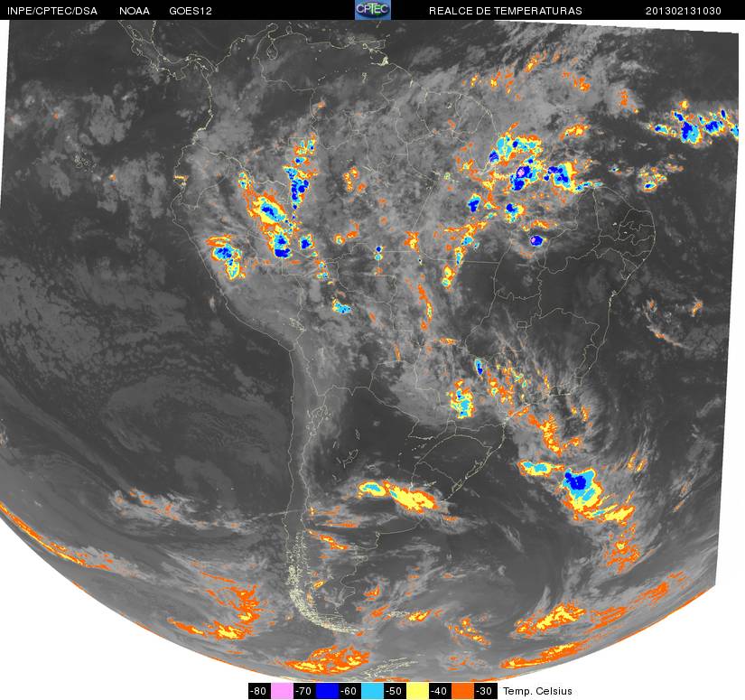Click the dark blue legend swatch after -70
Screen dimensions: 745x700
click(x=327, y=691)
